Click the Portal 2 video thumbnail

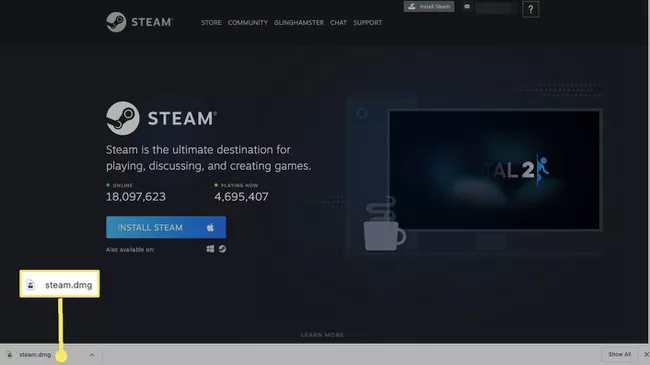495,170
